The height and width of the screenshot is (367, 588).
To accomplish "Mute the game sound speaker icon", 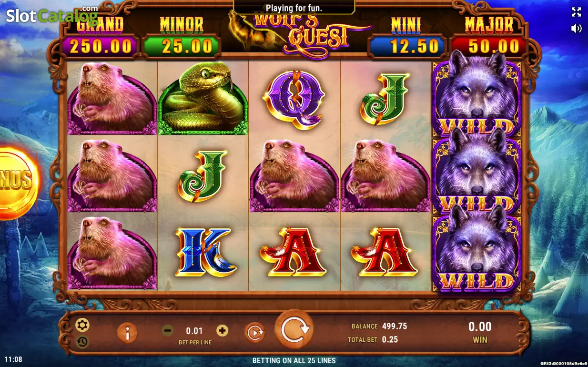I will [576, 29].
